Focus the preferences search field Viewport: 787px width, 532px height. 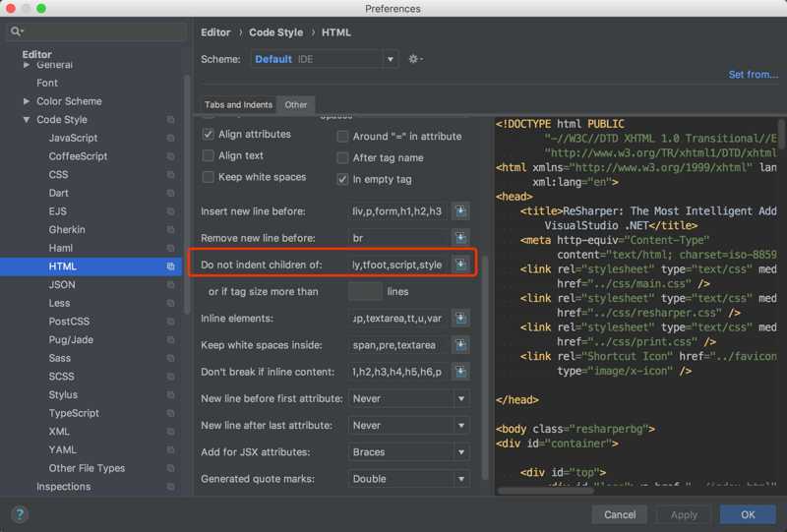(97, 31)
